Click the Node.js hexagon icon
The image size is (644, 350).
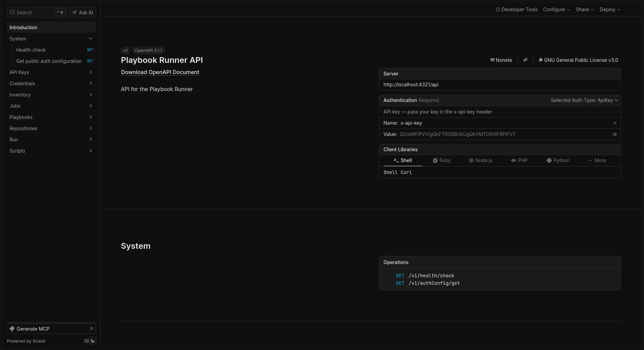pos(471,160)
